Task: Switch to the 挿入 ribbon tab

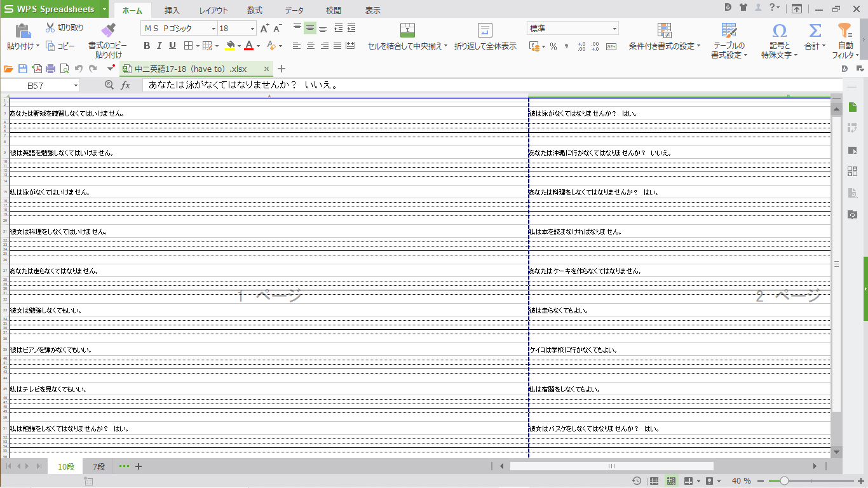Action: click(x=172, y=11)
